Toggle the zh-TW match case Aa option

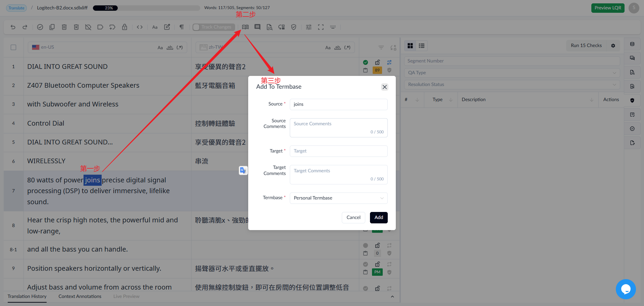(328, 47)
